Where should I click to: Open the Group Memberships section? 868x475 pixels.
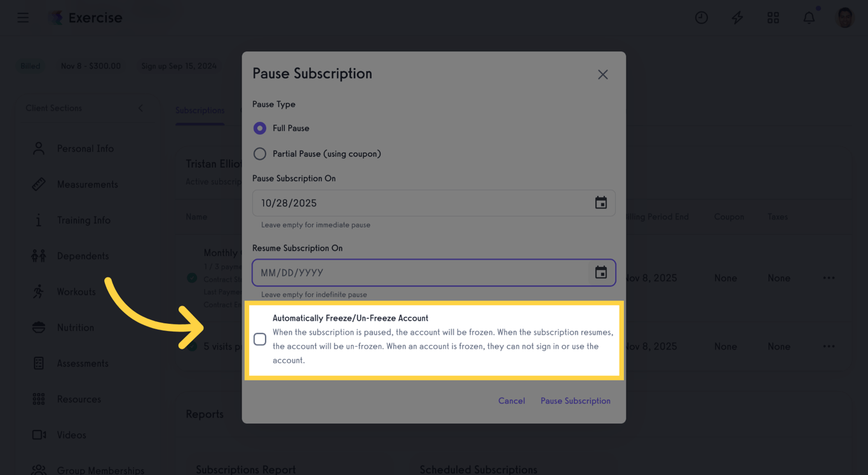pyautogui.click(x=38, y=470)
